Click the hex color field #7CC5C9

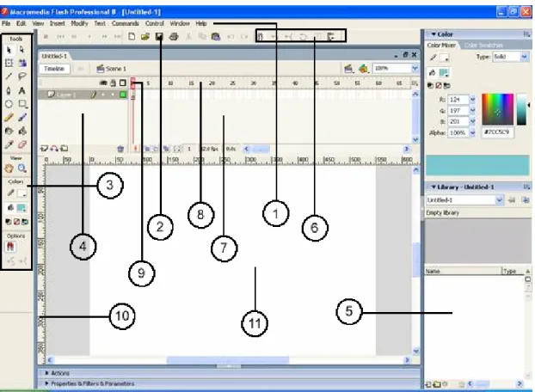(x=498, y=132)
